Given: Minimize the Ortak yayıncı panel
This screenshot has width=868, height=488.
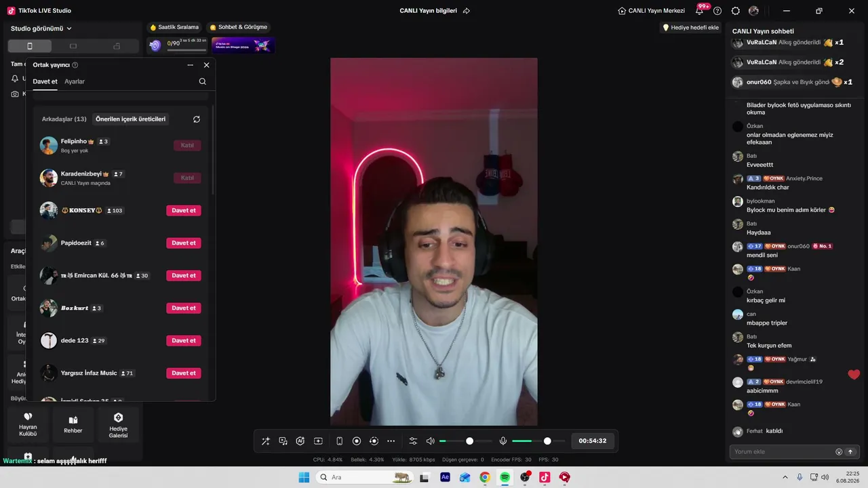Looking at the screenshot, I should pos(191,65).
